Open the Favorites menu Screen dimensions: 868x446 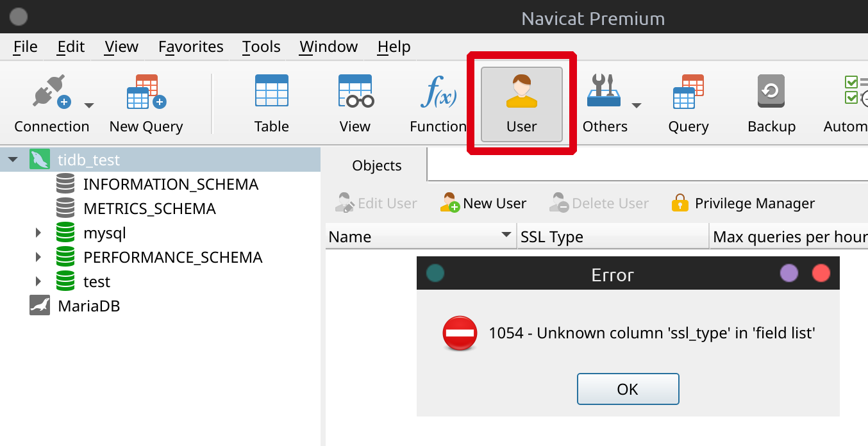coord(190,47)
